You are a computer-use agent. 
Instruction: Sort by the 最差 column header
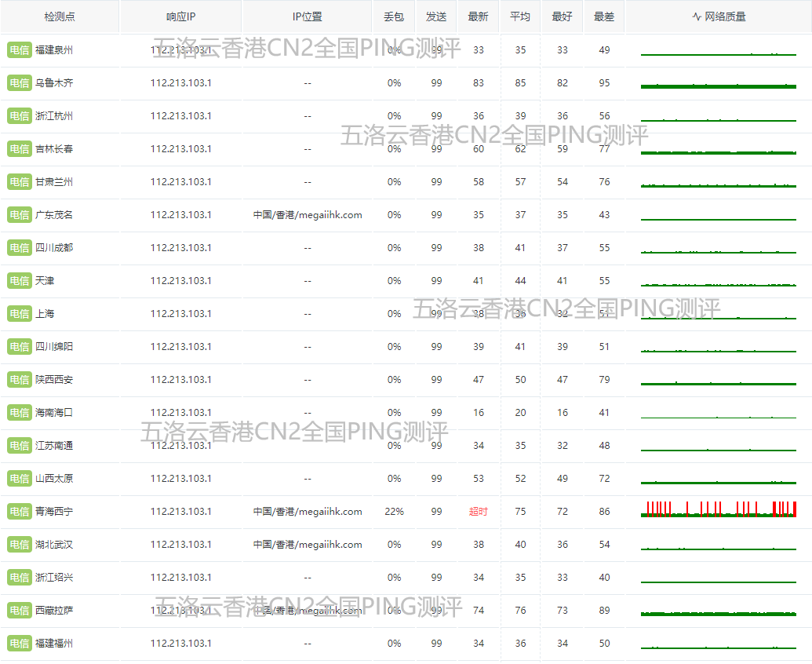point(604,16)
